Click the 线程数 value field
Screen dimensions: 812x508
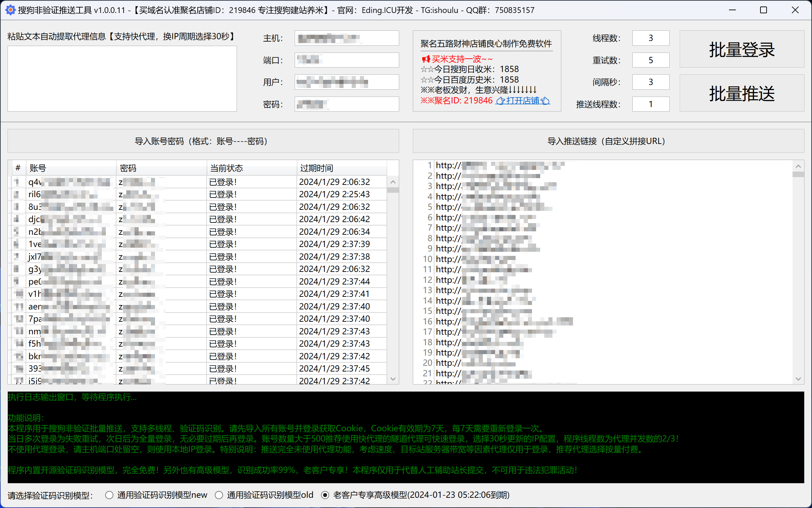[x=651, y=38]
